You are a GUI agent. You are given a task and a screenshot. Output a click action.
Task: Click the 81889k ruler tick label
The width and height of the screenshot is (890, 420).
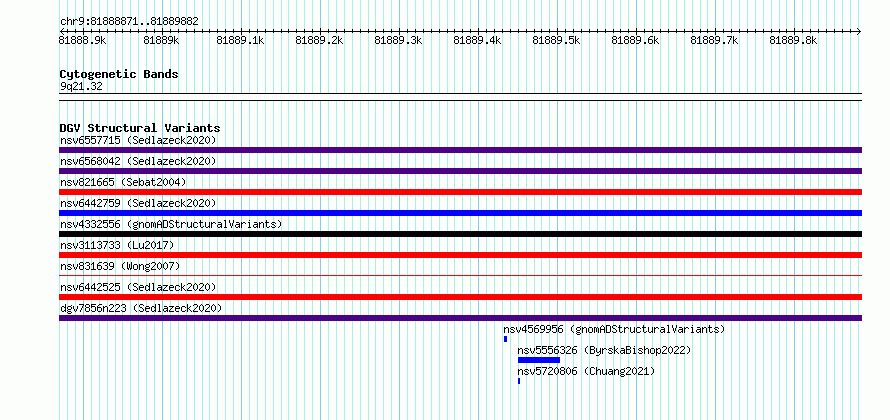pos(162,40)
